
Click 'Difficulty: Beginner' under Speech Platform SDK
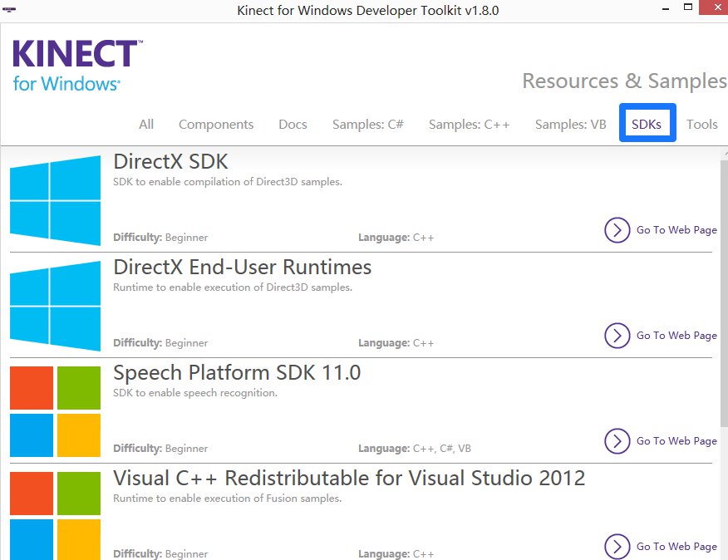[x=160, y=449]
